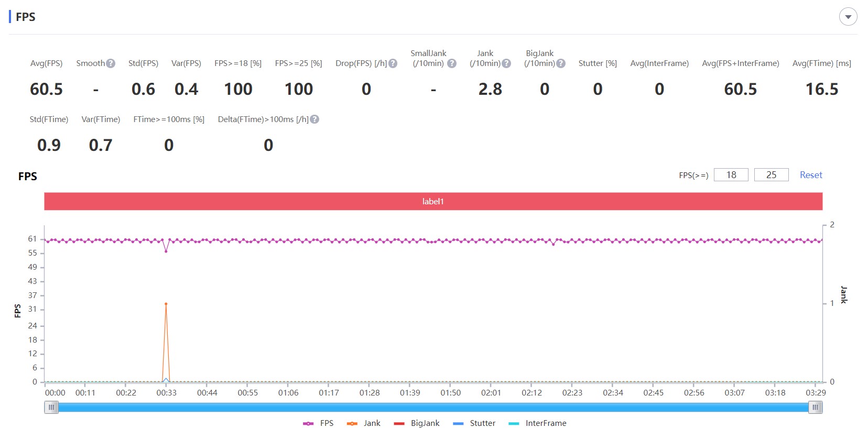Toggle the FPS series in the legend
The width and height of the screenshot is (868, 428).
[318, 423]
